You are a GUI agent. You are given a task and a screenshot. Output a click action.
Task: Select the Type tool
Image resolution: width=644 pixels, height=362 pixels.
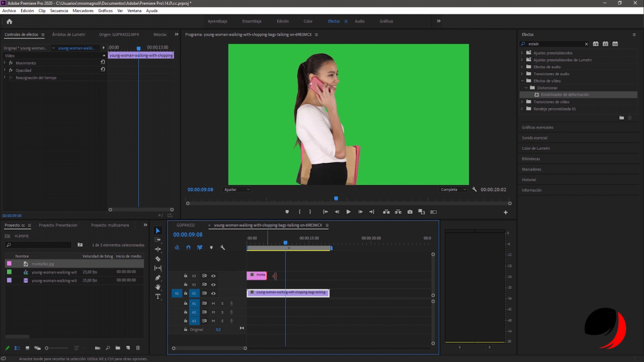[158, 297]
